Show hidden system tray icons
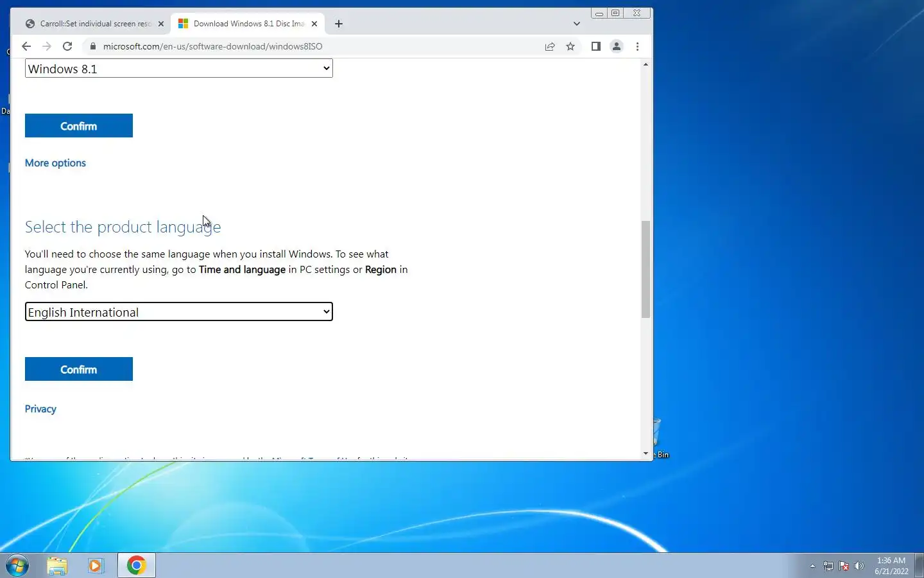This screenshot has height=578, width=924. (x=812, y=566)
